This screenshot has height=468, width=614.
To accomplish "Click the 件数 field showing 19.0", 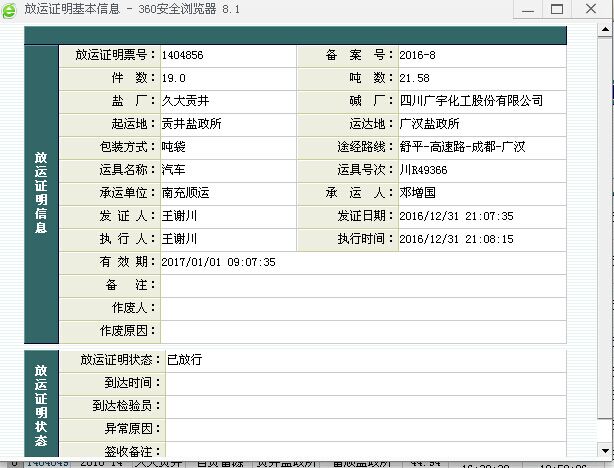I will coord(227,78).
